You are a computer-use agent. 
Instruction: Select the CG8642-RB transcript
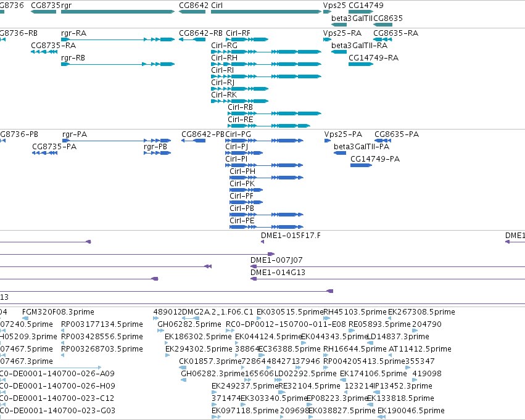click(192, 39)
